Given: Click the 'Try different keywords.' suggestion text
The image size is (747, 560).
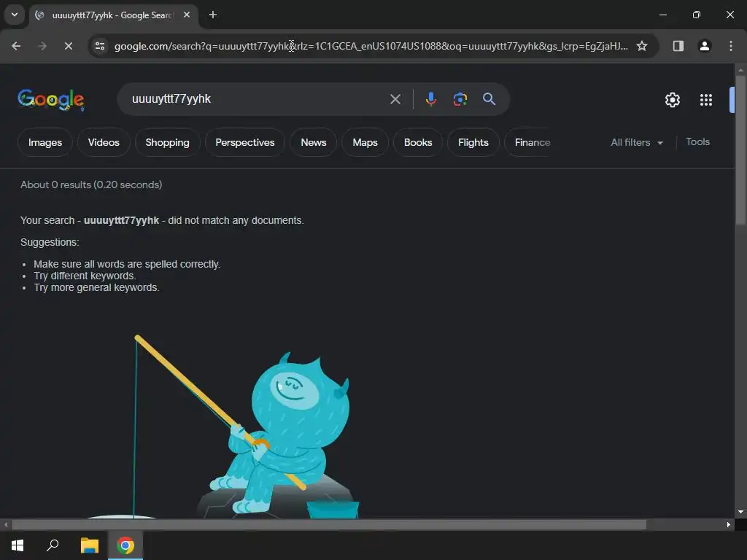Looking at the screenshot, I should (x=85, y=276).
